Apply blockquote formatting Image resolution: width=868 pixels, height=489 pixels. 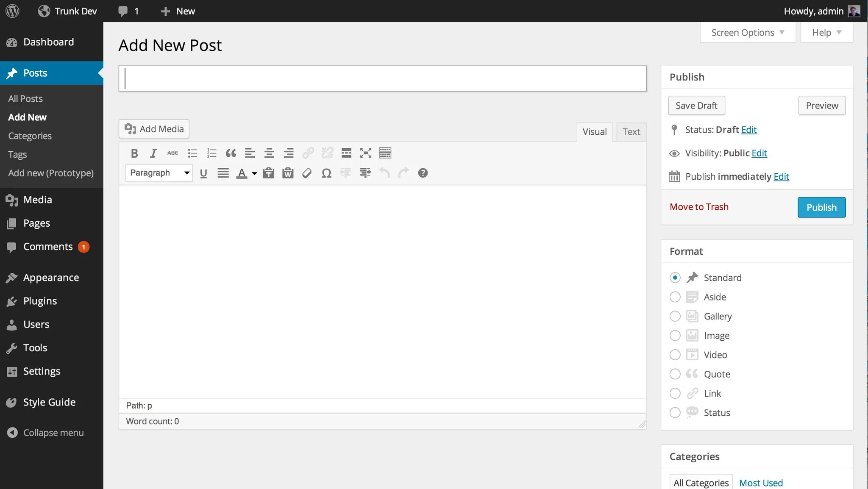click(x=231, y=153)
